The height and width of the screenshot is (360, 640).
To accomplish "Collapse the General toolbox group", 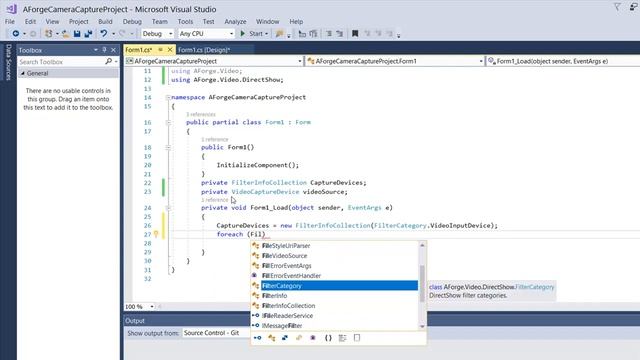I will pos(23,73).
